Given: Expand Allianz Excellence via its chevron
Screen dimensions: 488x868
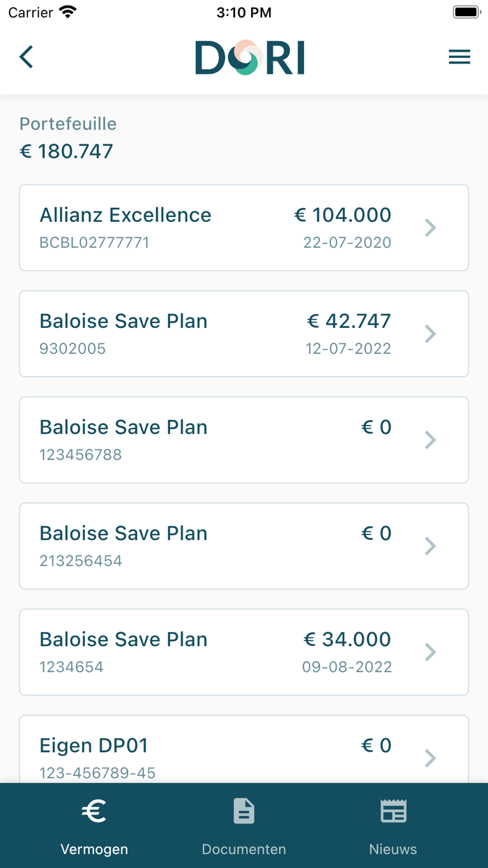Looking at the screenshot, I should pos(431,227).
